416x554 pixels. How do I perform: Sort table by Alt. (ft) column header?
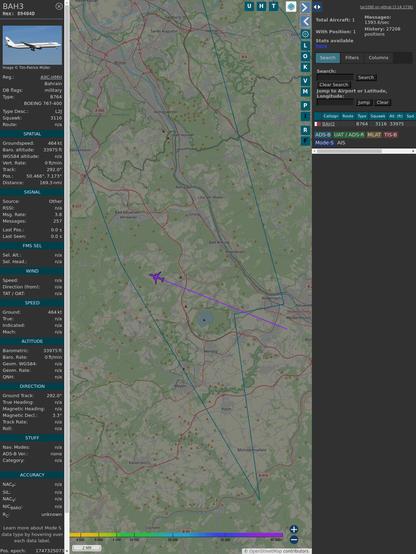(x=396, y=116)
